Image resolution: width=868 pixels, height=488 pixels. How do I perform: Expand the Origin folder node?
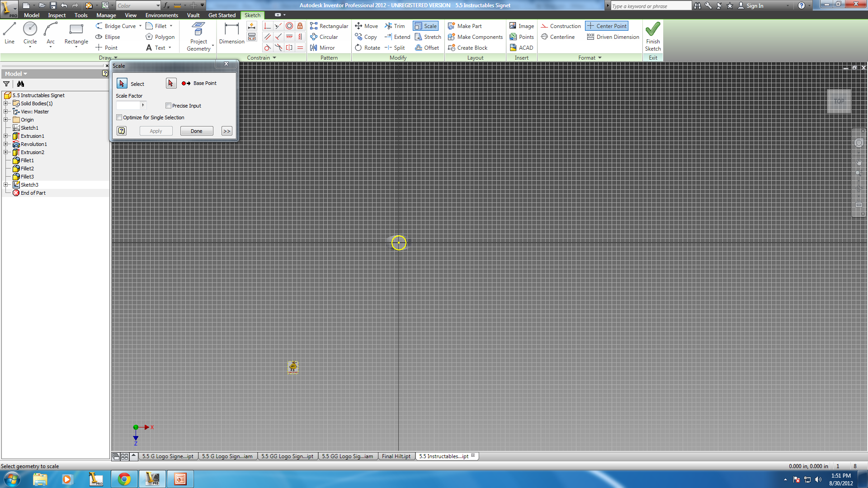(6, 120)
